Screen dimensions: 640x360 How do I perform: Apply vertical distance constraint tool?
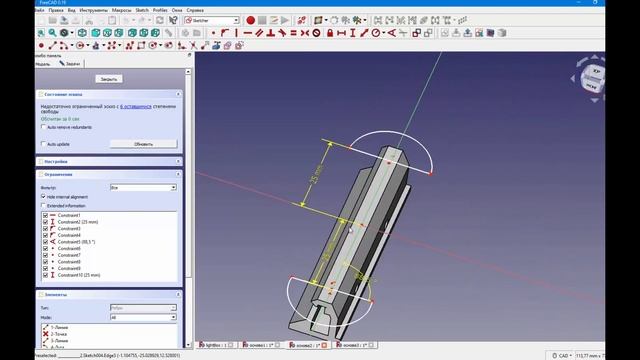[x=353, y=33]
